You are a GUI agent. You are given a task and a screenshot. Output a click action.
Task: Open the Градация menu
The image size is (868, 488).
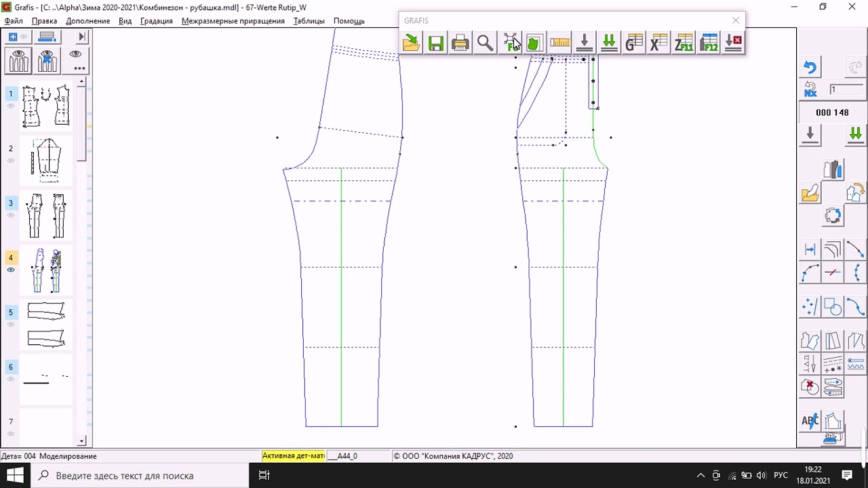(157, 21)
